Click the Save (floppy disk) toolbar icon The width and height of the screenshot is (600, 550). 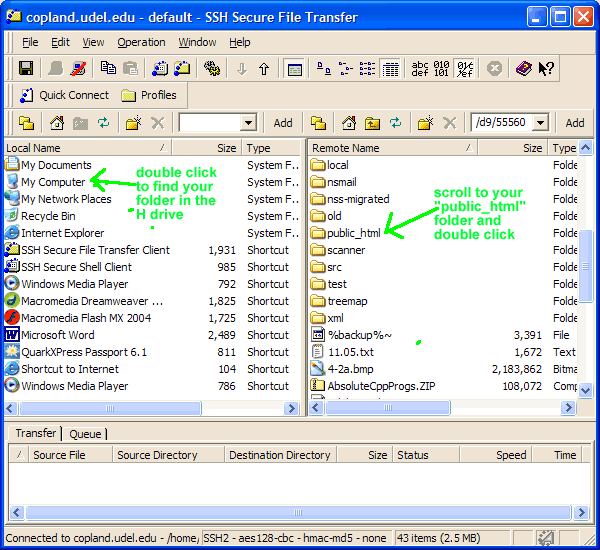[26, 69]
